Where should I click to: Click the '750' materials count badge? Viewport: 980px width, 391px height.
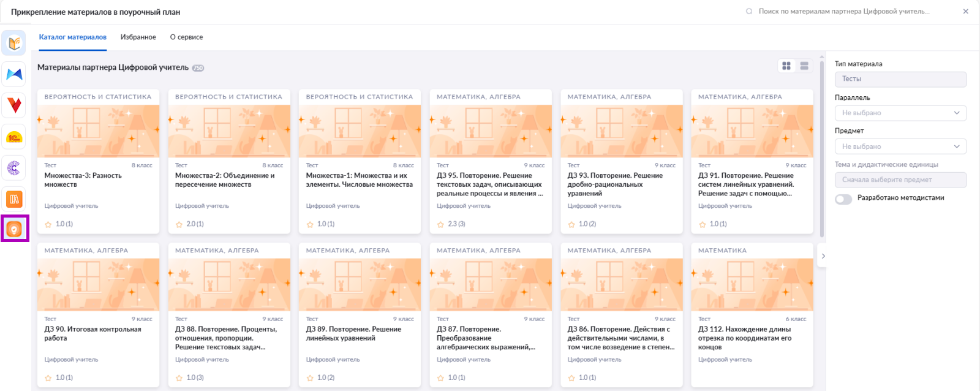[198, 68]
